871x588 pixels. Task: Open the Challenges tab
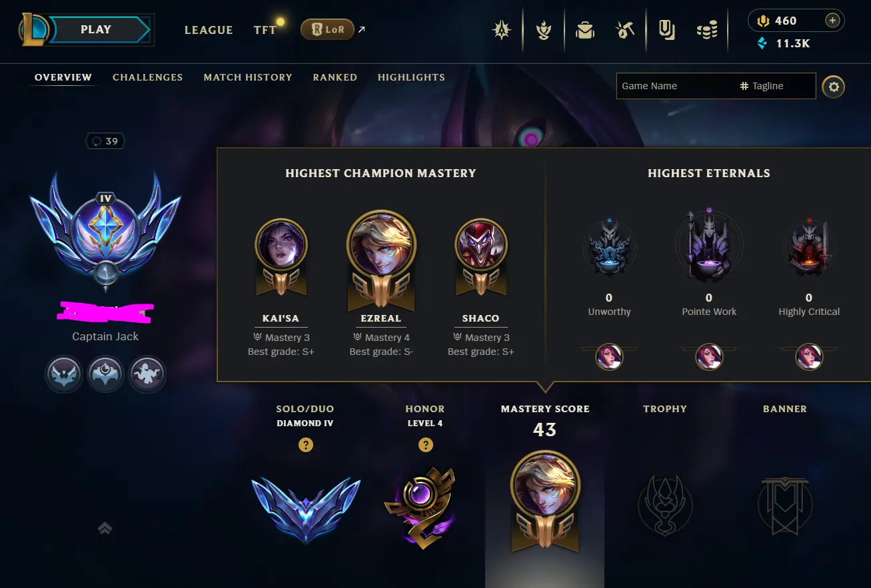coord(147,77)
